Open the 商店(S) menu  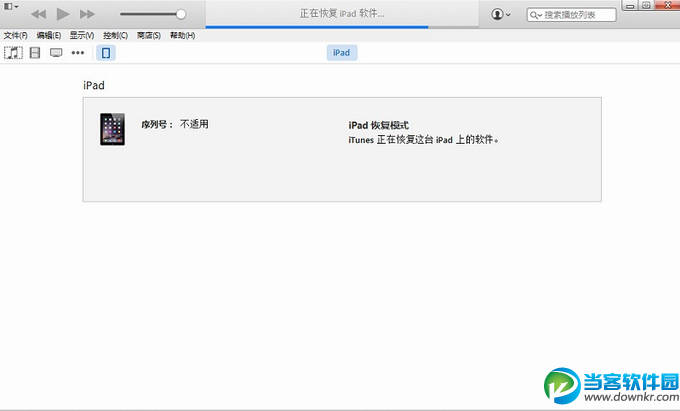(149, 36)
